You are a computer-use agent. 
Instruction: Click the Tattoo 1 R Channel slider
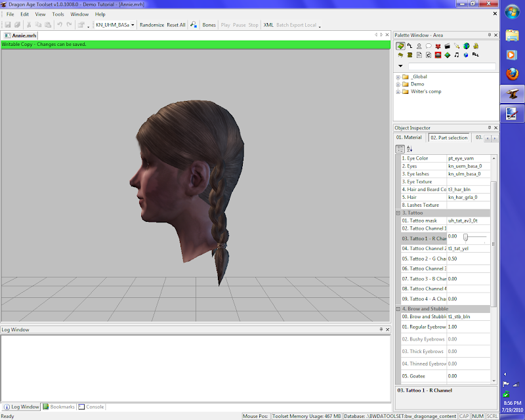pos(466,236)
